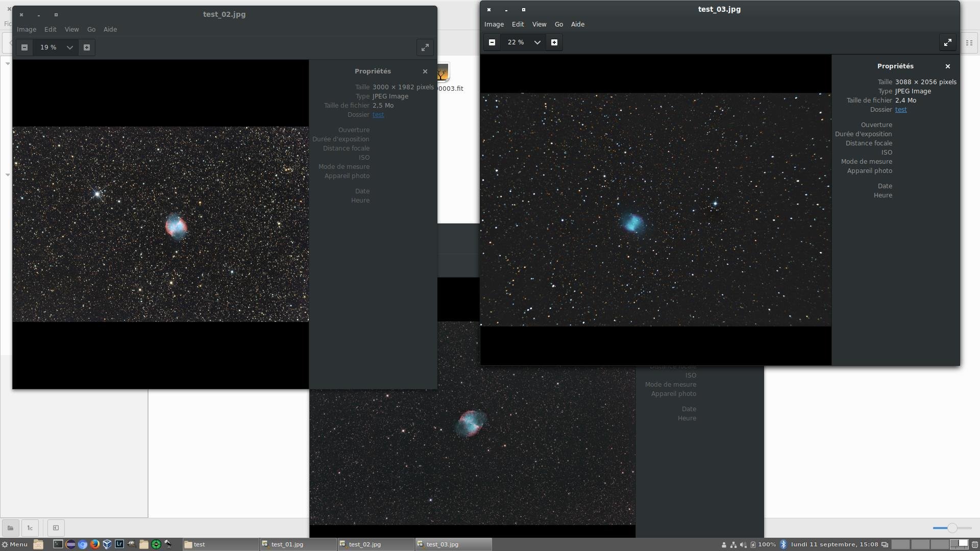
Task: Toggle the Bluetooth tray icon
Action: tap(783, 544)
